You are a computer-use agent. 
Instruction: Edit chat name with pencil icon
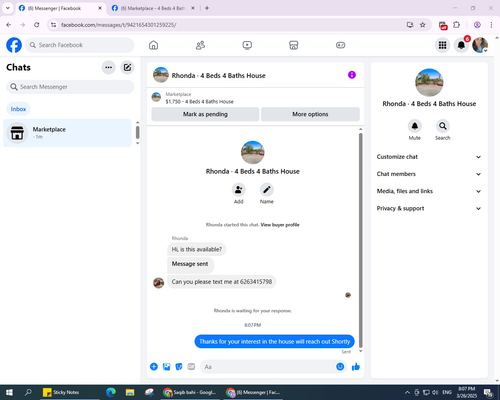coord(267,190)
